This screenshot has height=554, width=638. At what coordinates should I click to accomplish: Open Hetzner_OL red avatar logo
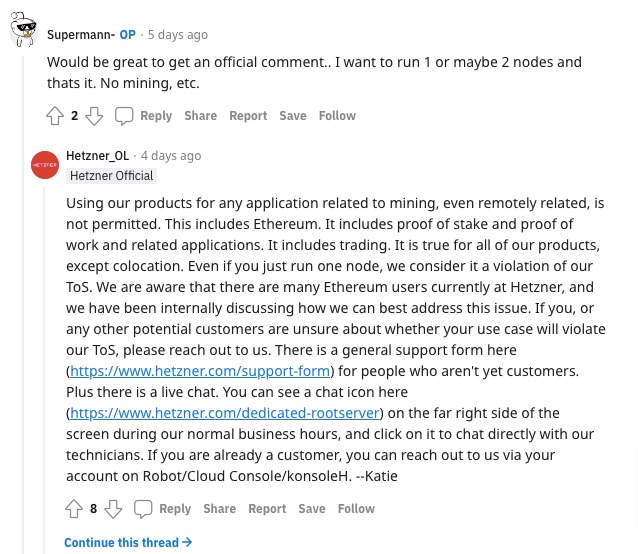tap(45, 164)
